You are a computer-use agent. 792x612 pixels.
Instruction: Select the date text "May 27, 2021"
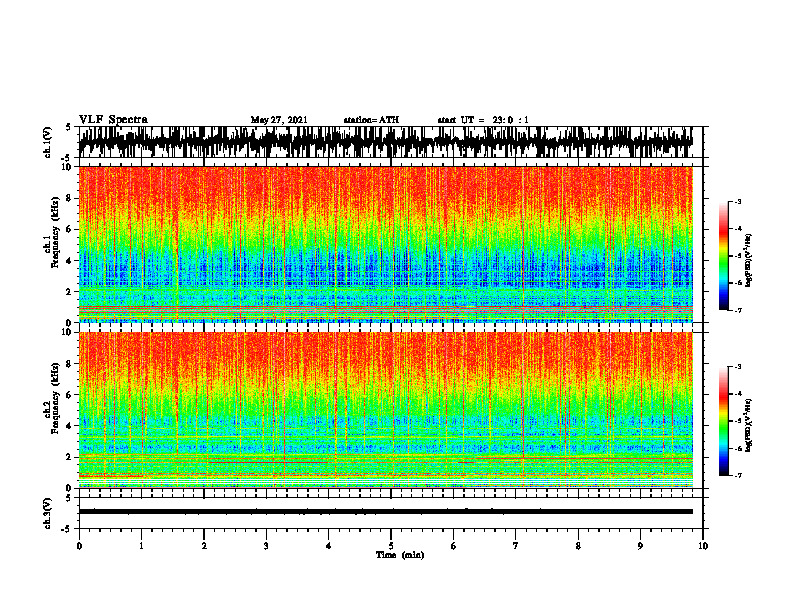279,120
